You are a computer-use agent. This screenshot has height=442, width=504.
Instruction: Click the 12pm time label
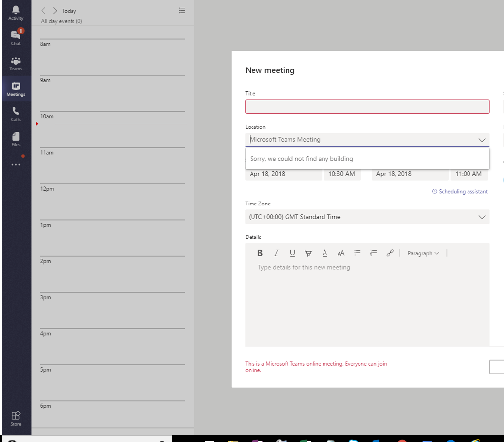click(47, 189)
